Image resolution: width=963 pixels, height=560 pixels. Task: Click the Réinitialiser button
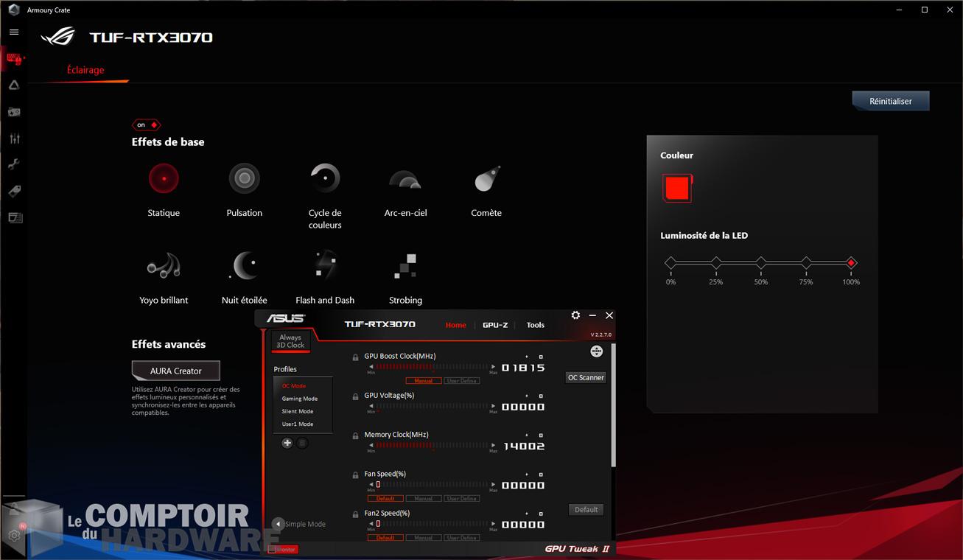click(890, 100)
